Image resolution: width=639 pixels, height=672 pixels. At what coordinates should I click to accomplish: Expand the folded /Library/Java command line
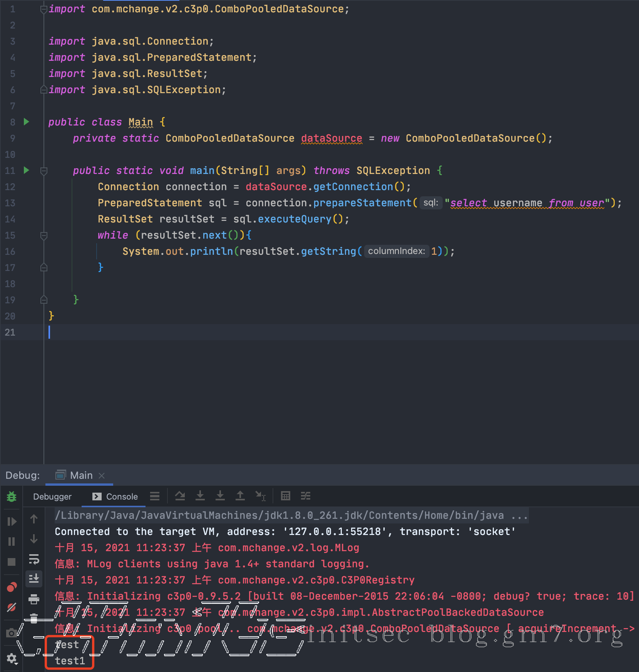point(519,515)
